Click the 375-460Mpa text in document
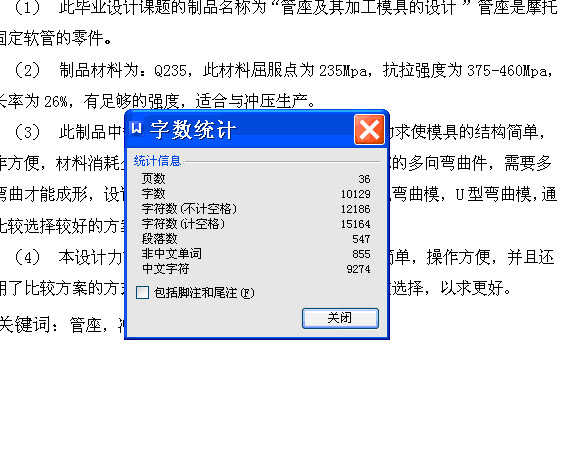575x450 pixels. point(507,70)
